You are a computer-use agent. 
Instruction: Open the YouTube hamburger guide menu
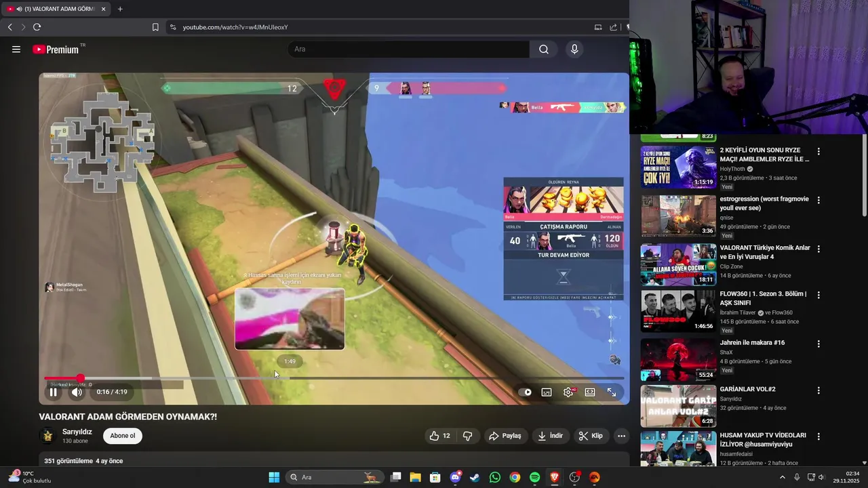pyautogui.click(x=16, y=49)
